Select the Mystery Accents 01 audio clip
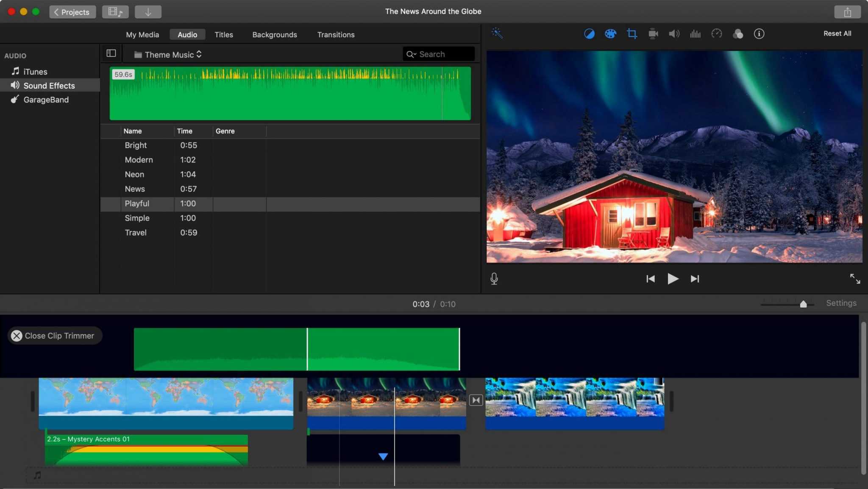This screenshot has width=868, height=489. click(146, 450)
